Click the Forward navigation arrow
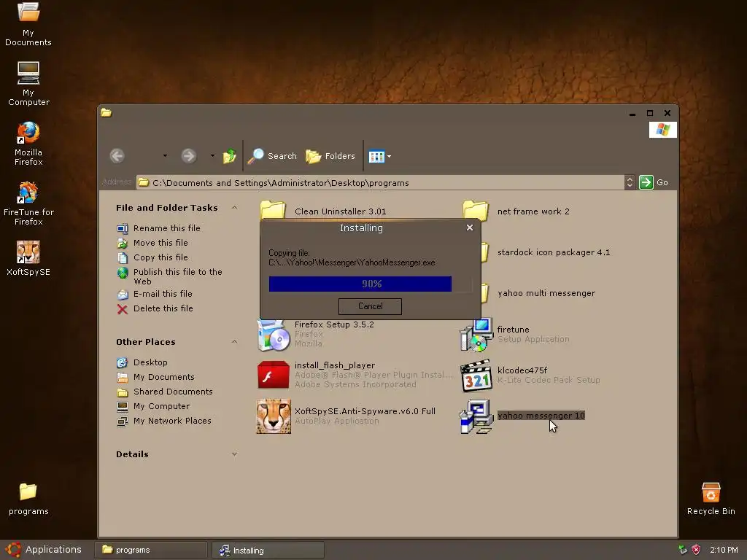 189,156
